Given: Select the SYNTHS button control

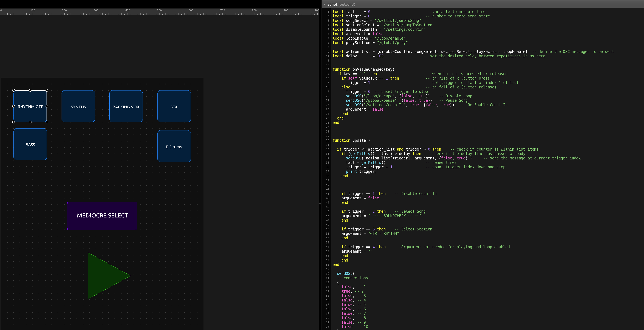Looking at the screenshot, I should tap(78, 106).
